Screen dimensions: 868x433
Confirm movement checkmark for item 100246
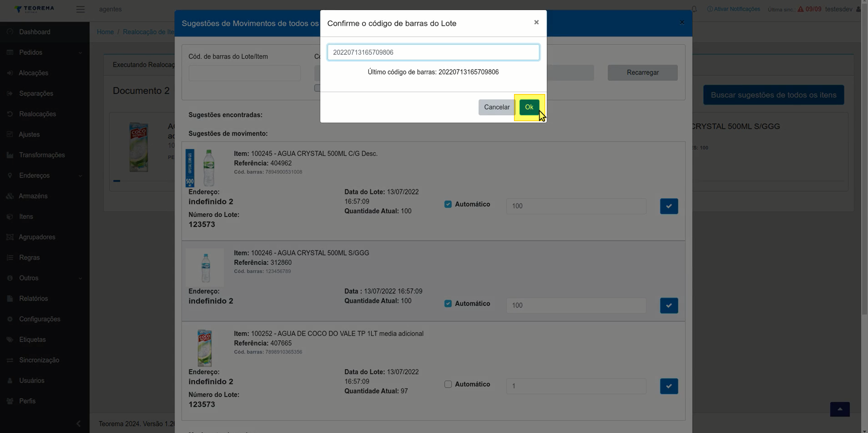669,306
